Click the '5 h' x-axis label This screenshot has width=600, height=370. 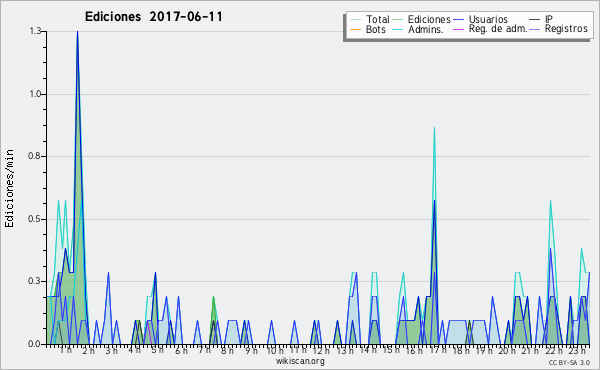click(157, 350)
